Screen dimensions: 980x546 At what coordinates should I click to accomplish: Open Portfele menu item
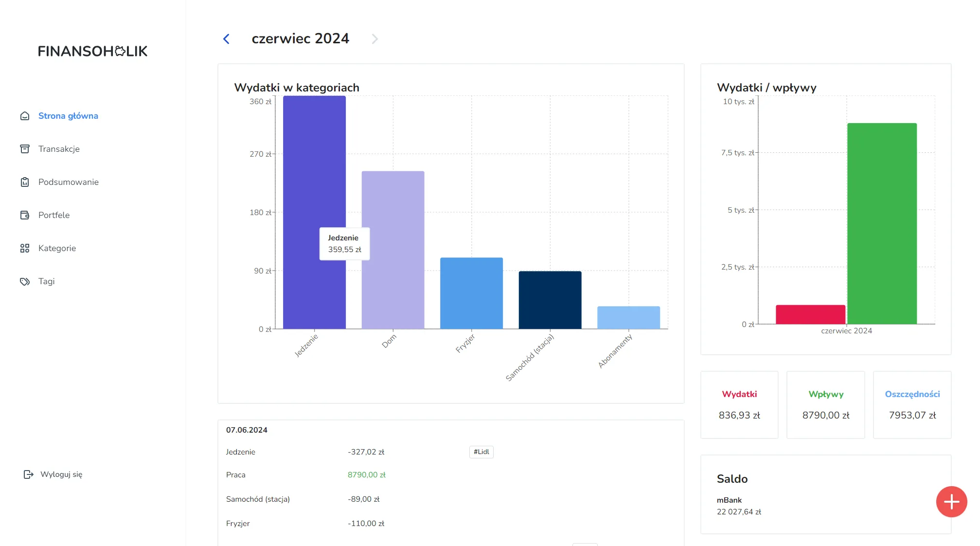(x=54, y=215)
